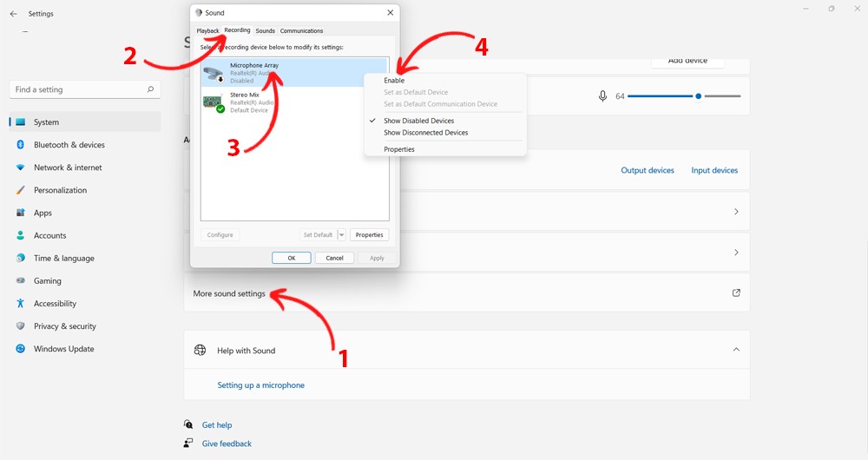Viewport: 868px width, 460px height.
Task: Open the Setting up a microphone link
Action: coord(260,384)
